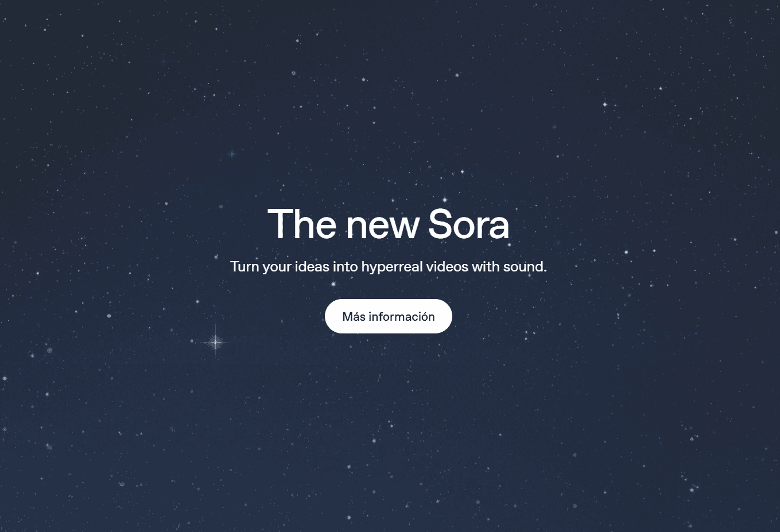Click the large four-pointed sparkling star
Screen dimensions: 780x532
coord(215,343)
